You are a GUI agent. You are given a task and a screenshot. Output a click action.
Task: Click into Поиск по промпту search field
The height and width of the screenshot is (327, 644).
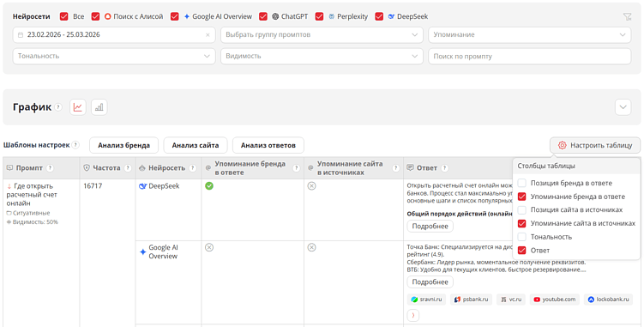(x=530, y=57)
